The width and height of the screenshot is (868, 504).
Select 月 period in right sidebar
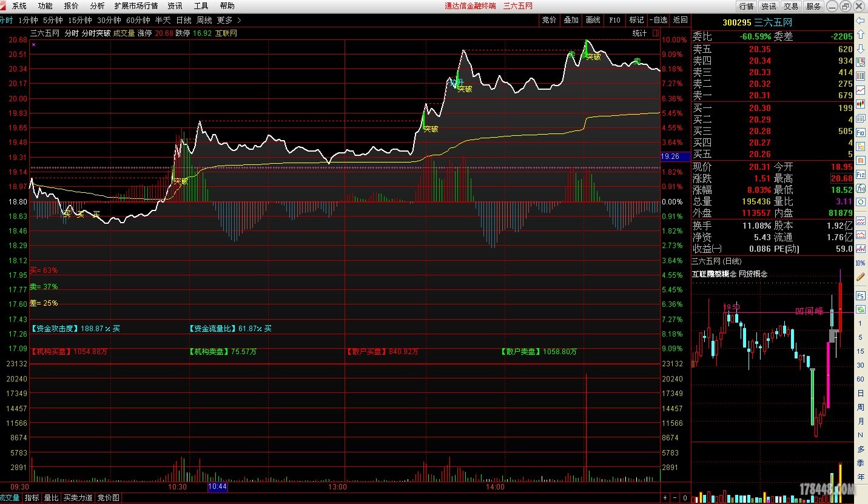point(860,420)
